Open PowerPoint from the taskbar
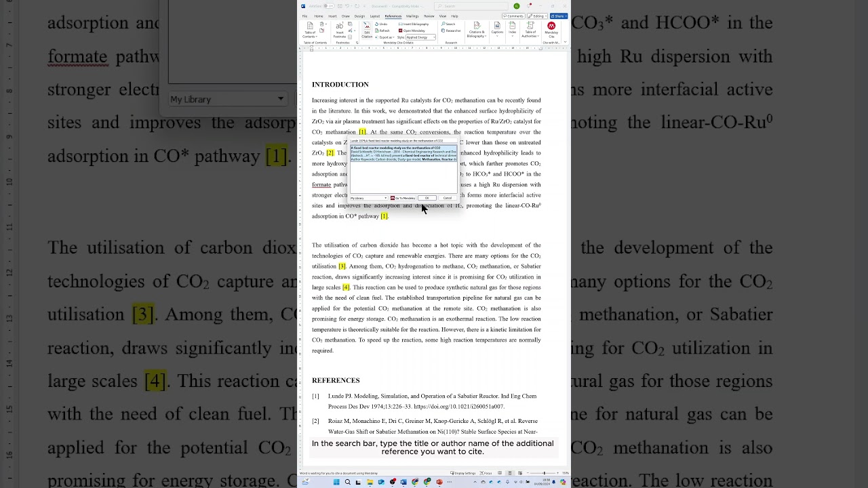 click(x=439, y=482)
